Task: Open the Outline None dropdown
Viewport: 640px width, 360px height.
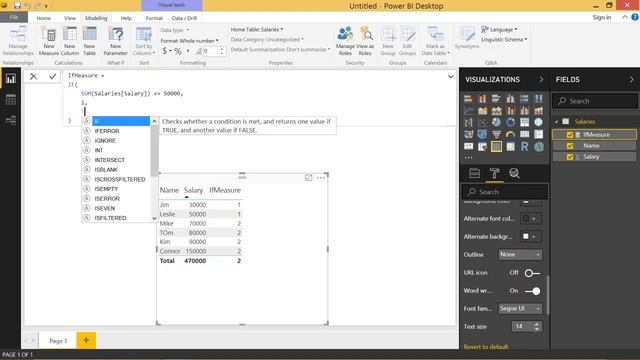Action: pyautogui.click(x=520, y=254)
